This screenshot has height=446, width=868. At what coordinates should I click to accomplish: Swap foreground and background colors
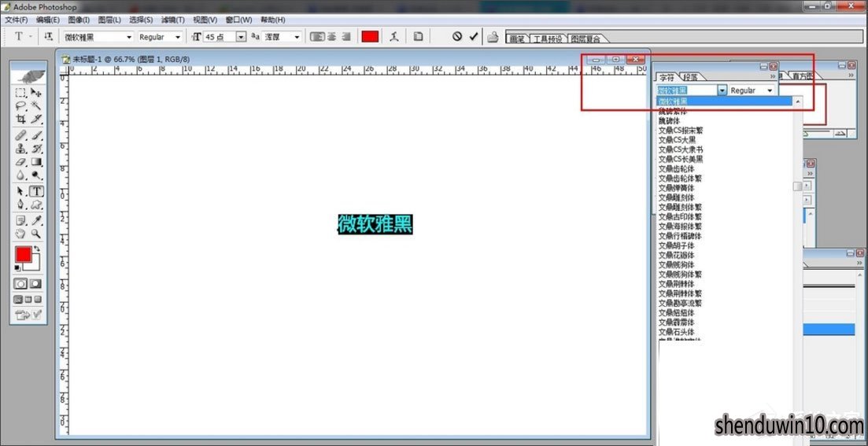[x=37, y=249]
